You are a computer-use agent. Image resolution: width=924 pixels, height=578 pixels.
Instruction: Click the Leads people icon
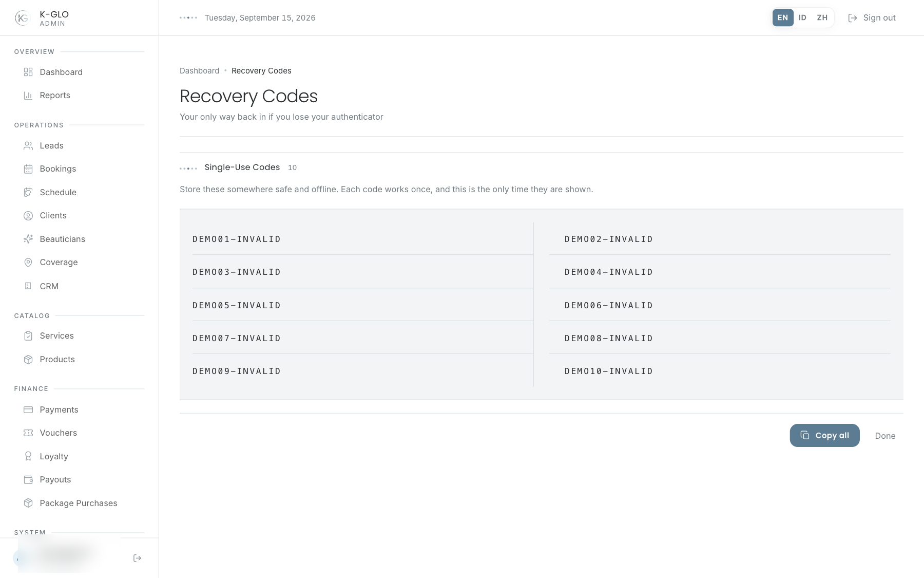(x=28, y=146)
